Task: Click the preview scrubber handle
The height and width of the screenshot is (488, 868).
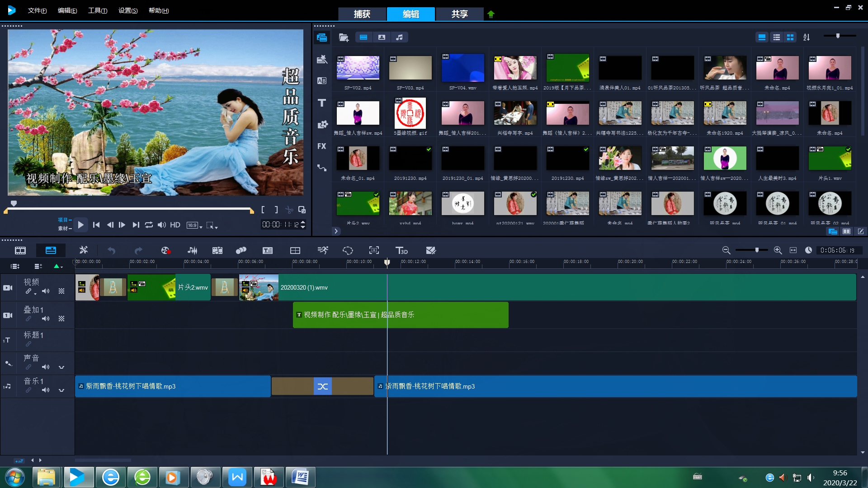Action: point(14,204)
